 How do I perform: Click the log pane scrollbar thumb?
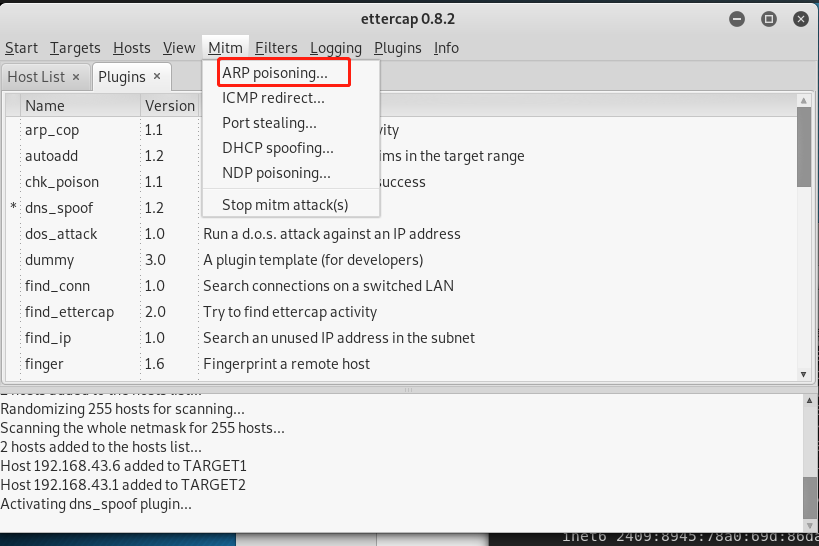pos(809,498)
